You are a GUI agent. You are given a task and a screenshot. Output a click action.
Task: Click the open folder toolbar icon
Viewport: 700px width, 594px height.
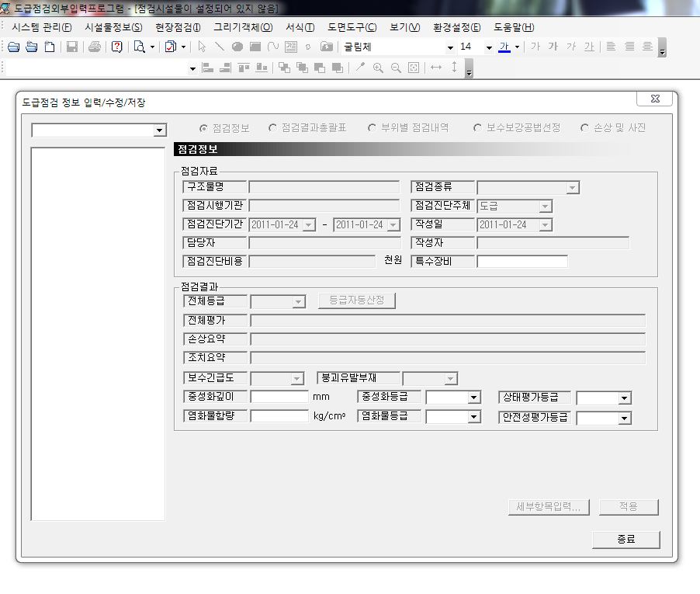[x=14, y=47]
